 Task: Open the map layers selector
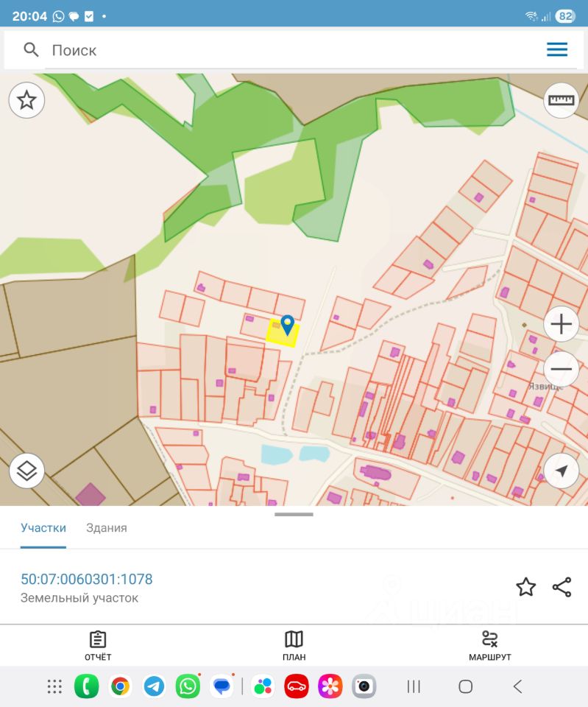click(x=26, y=471)
